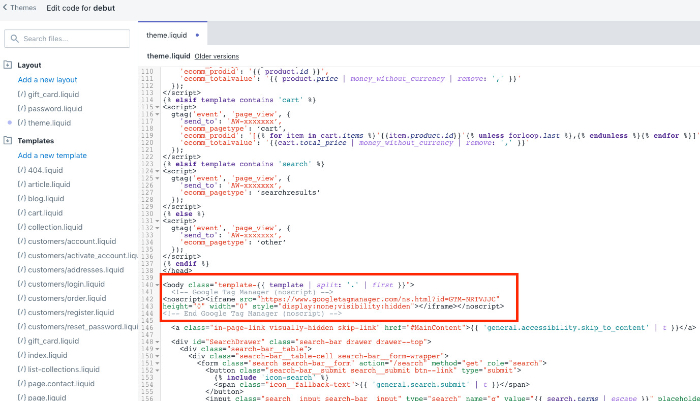The height and width of the screenshot is (401, 700).
Task: Fold code at line 115
Action: point(157,107)
